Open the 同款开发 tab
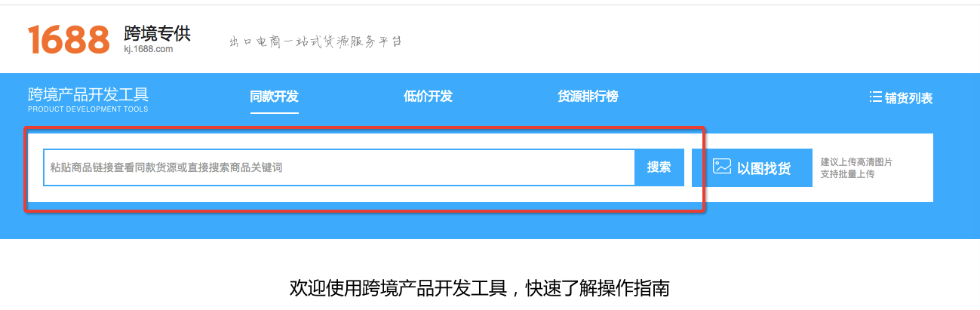The image size is (980, 310). point(275,97)
